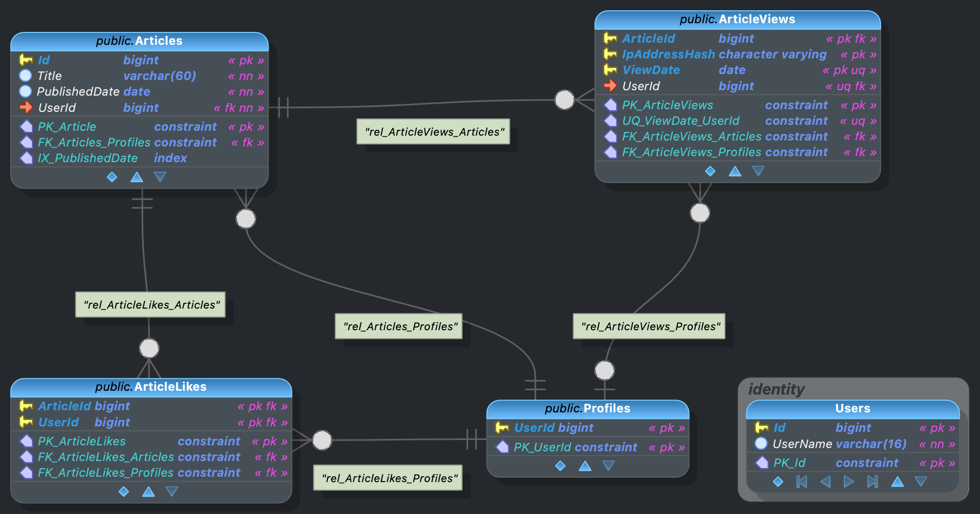
Task: Select the 'varchar(60)' type of Title column
Action: coord(159,76)
